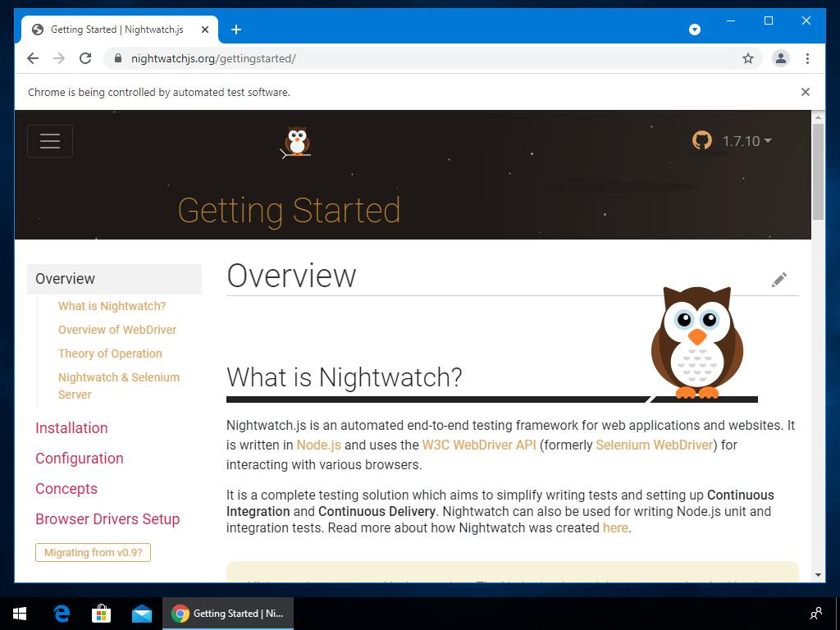This screenshot has width=840, height=630.
Task: Open Theory of Operation sidebar link
Action: click(110, 354)
